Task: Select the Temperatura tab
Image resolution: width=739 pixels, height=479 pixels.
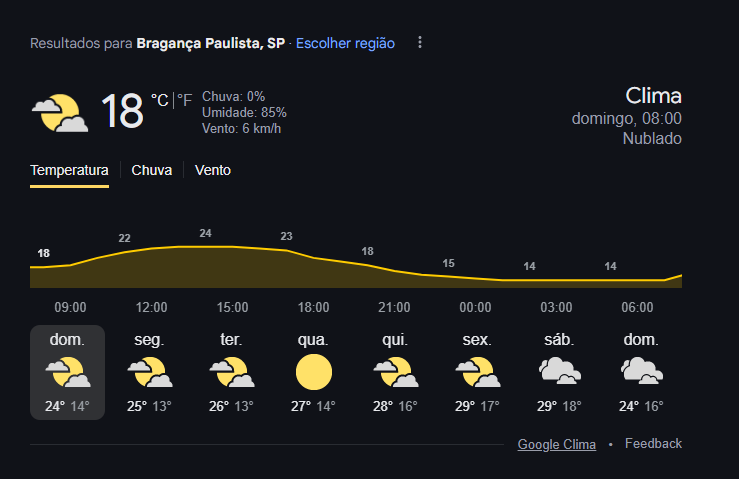Action: (x=69, y=170)
